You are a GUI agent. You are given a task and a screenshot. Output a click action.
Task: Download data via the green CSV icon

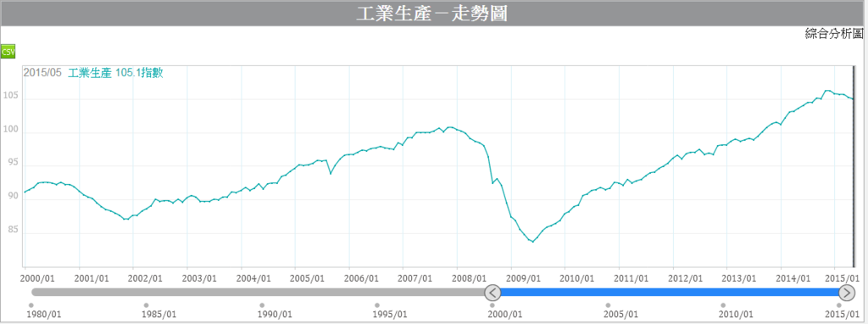pos(8,52)
